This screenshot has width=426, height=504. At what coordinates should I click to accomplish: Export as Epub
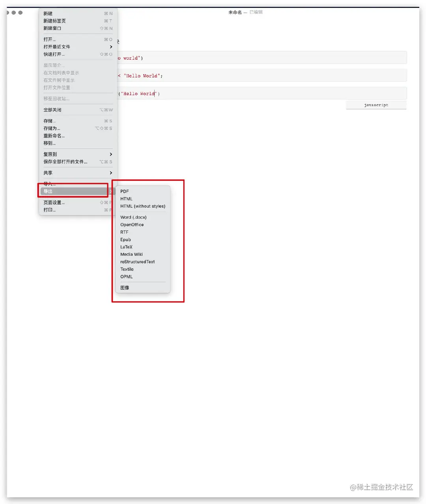click(x=143, y=240)
